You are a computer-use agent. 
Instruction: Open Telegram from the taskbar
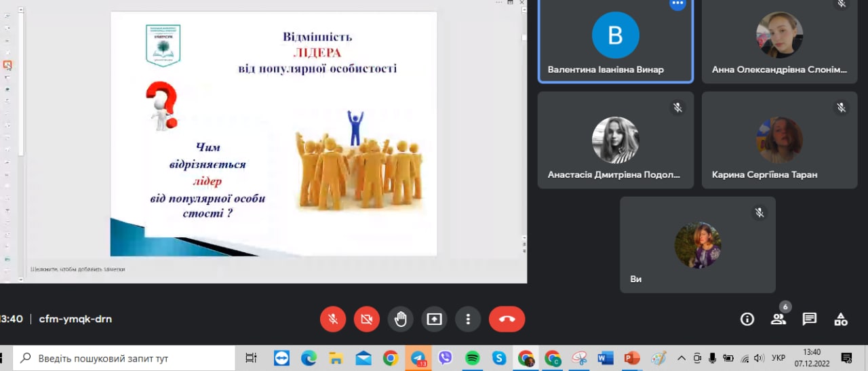pyautogui.click(x=418, y=358)
